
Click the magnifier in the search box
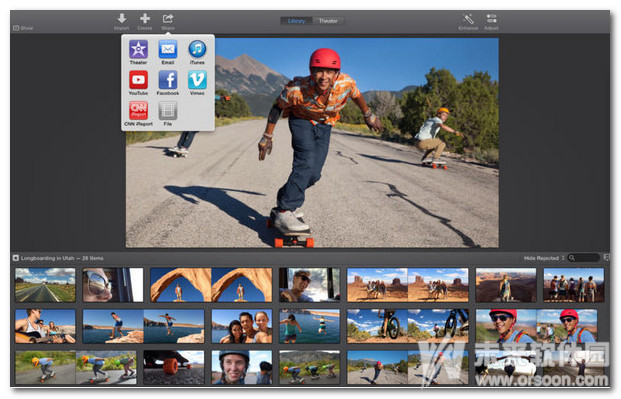[571, 258]
